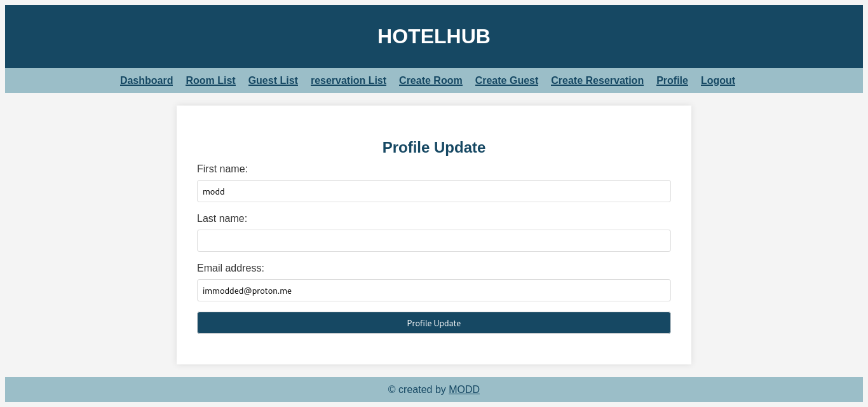Open the Guest List link
The image size is (868, 407).
click(273, 81)
